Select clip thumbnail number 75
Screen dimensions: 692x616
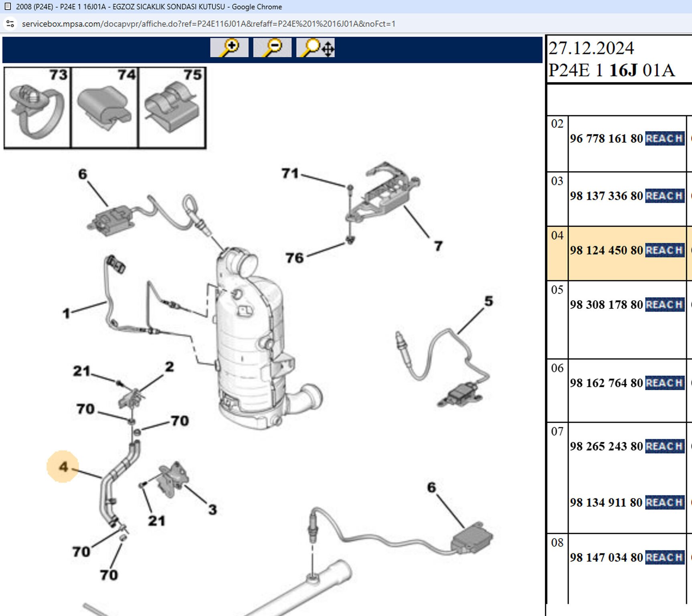click(x=172, y=108)
